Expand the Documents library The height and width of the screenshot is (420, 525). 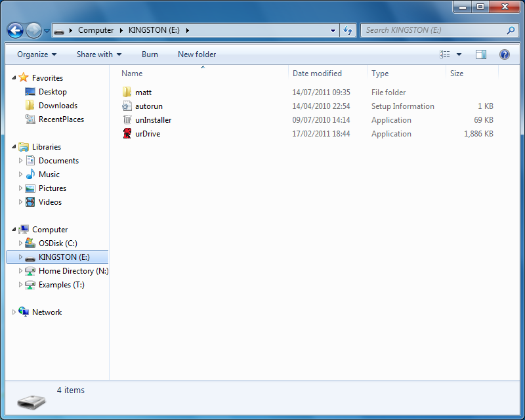pos(20,160)
